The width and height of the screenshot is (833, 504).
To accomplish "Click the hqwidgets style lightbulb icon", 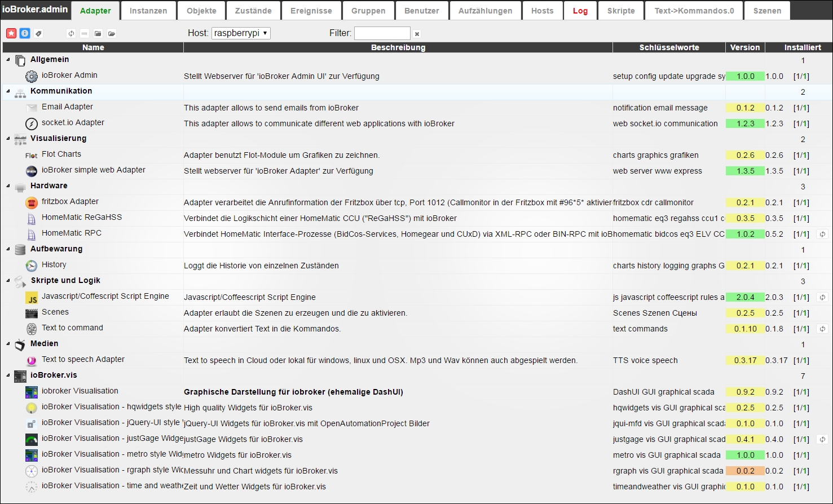I will coord(32,408).
